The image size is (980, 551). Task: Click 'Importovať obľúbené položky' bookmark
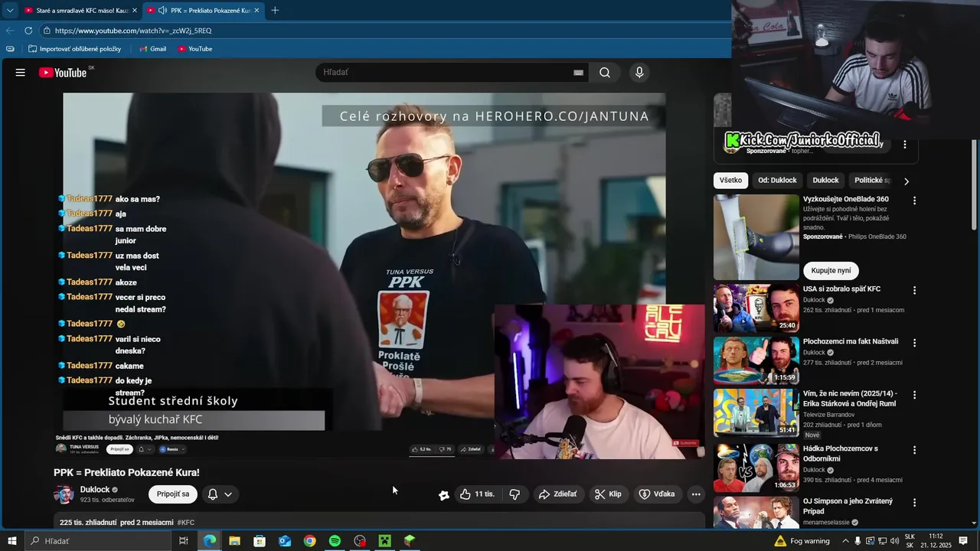pos(75,49)
